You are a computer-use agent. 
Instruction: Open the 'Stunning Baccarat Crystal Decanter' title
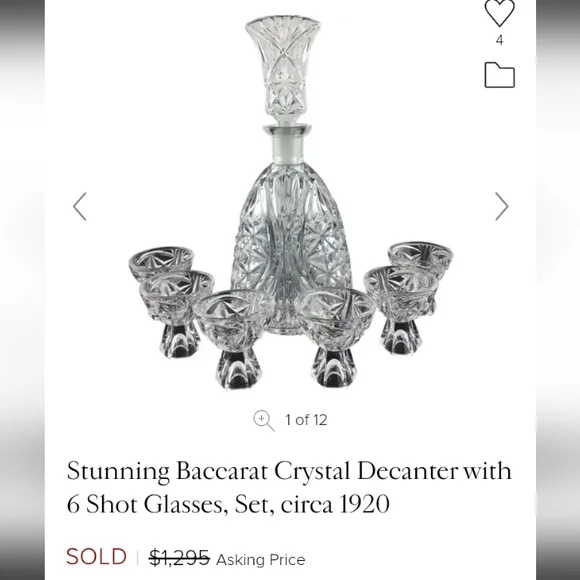pos(289,487)
